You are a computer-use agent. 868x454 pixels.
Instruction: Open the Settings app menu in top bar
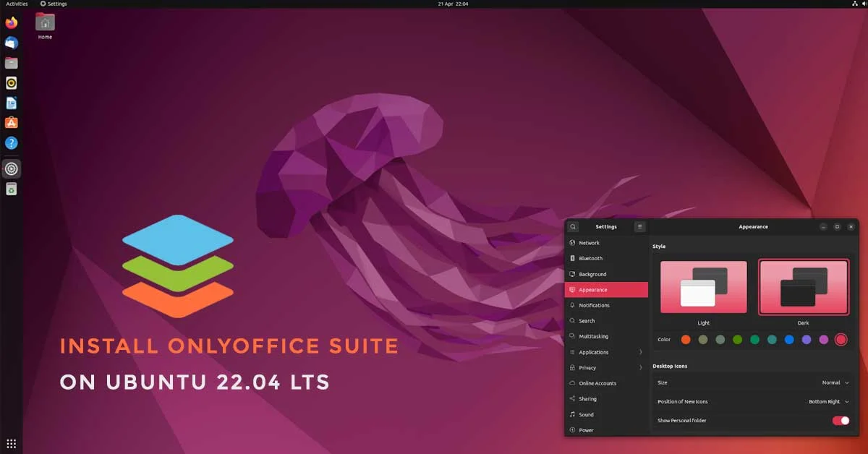(x=54, y=4)
